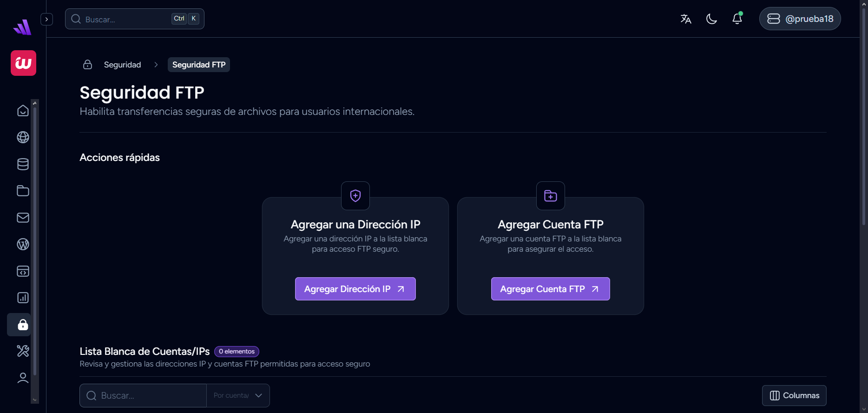Open the user account sidebar icon

[x=23, y=378]
